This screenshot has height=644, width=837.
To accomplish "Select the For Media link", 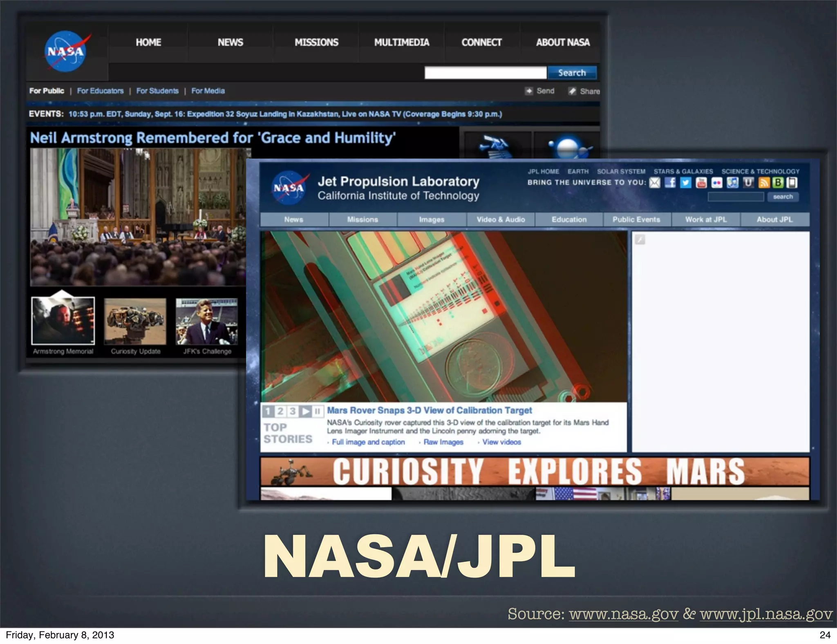I will coord(208,91).
